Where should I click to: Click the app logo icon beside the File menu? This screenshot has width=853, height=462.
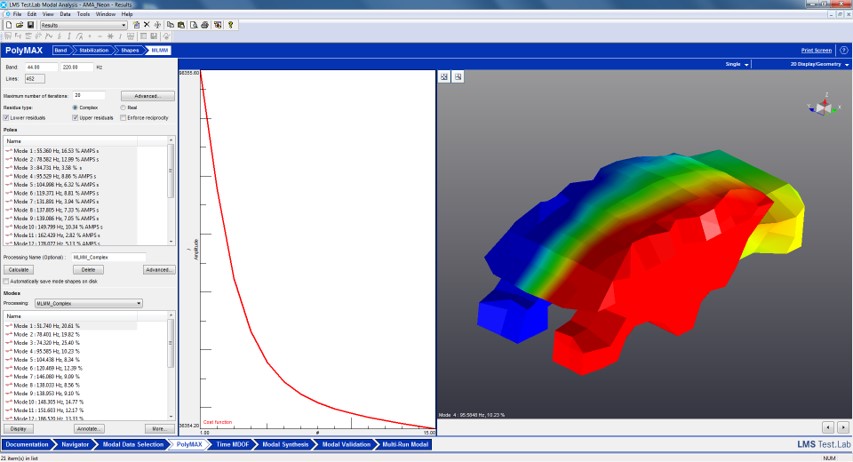click(x=7, y=14)
